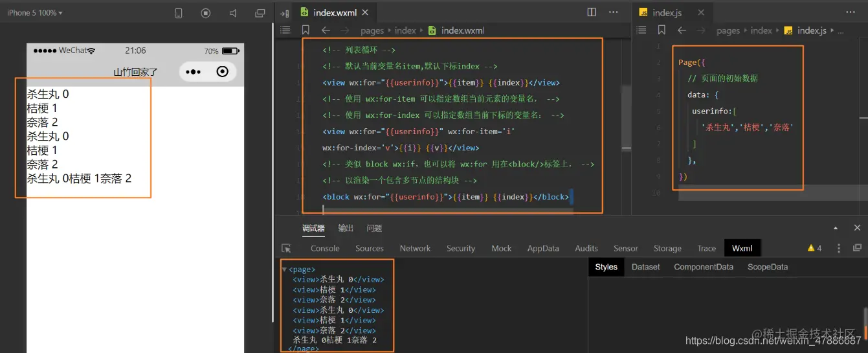This screenshot has height=353, width=868.
Task: Click the first '<view>杀生丸 0</view>' node in Wxml tree
Action: [338, 280]
